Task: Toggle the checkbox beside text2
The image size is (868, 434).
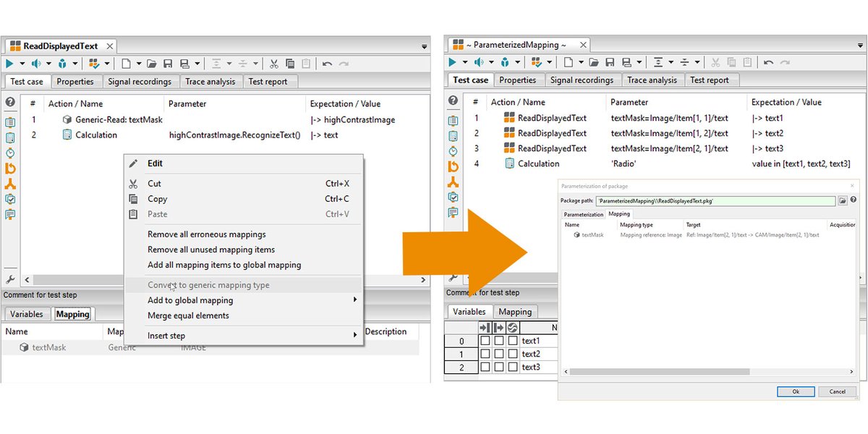Action: [485, 354]
